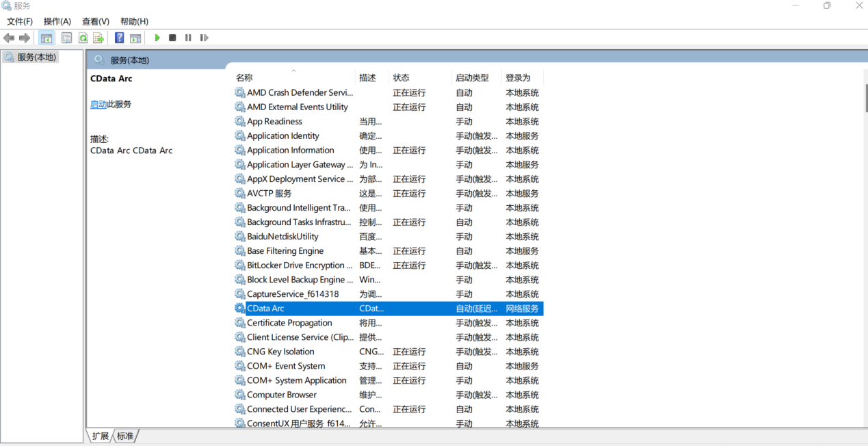Screen dimensions: 868x446
Task: Click the gear icon beside Certificate Propagation
Action: tap(239, 323)
